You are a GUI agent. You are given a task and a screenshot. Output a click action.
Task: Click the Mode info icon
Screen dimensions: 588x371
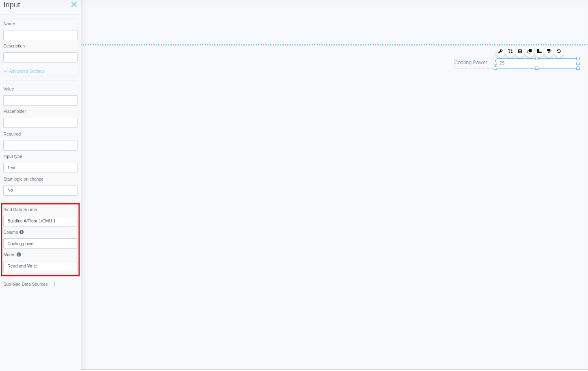[19, 255]
